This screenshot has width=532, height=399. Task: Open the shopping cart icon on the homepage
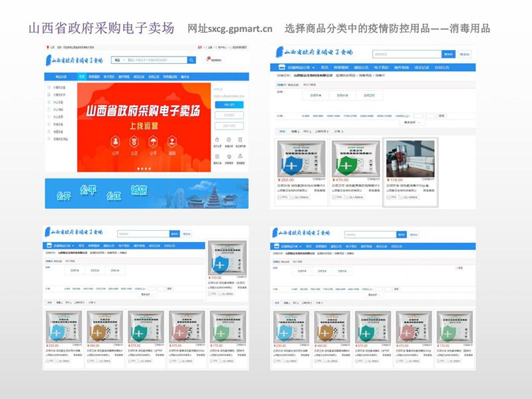coord(209,59)
